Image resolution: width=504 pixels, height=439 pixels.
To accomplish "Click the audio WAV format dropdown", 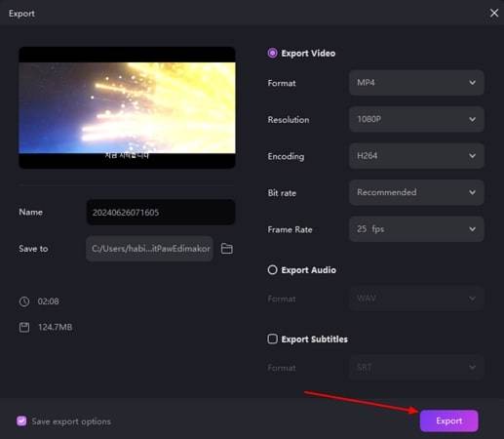I will [x=416, y=299].
